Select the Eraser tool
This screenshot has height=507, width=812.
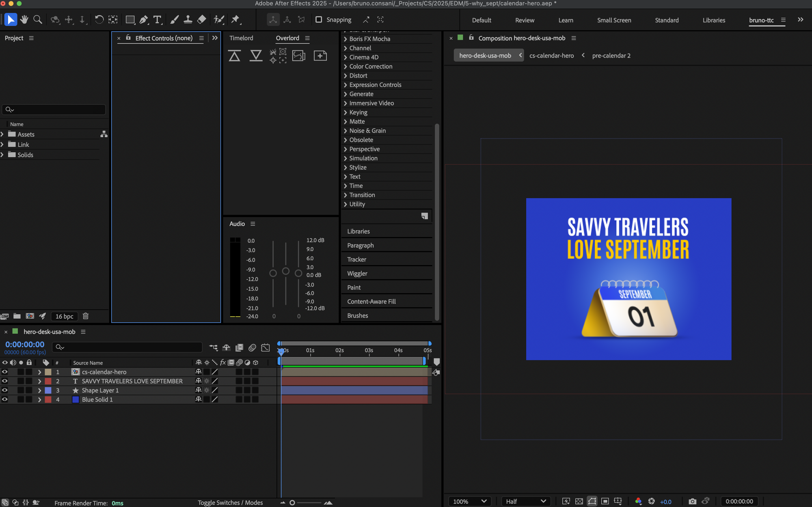pos(202,19)
